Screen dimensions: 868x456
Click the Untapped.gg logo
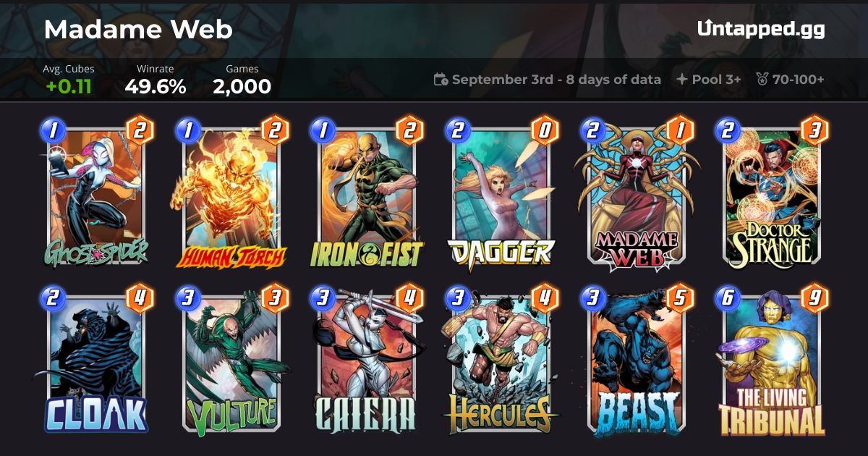(761, 29)
